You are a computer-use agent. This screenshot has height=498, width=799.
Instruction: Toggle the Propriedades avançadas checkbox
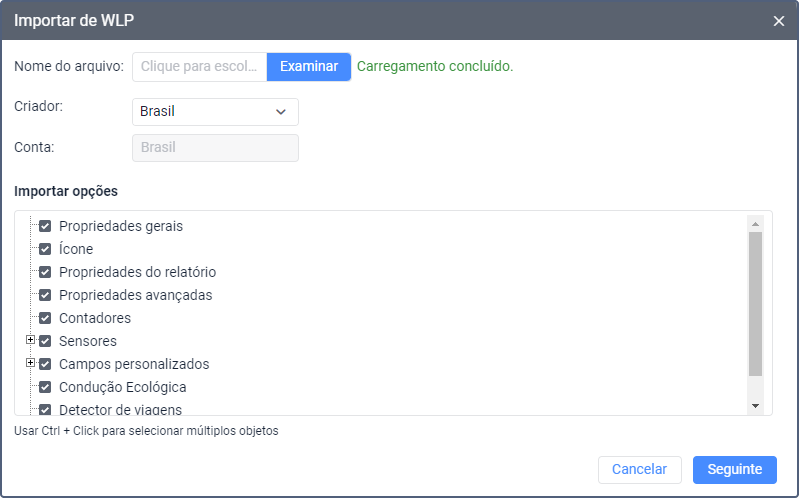point(45,295)
